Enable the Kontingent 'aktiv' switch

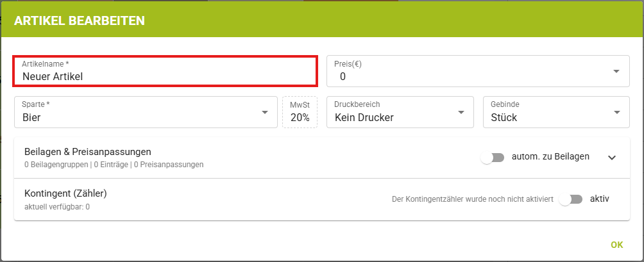(x=570, y=199)
